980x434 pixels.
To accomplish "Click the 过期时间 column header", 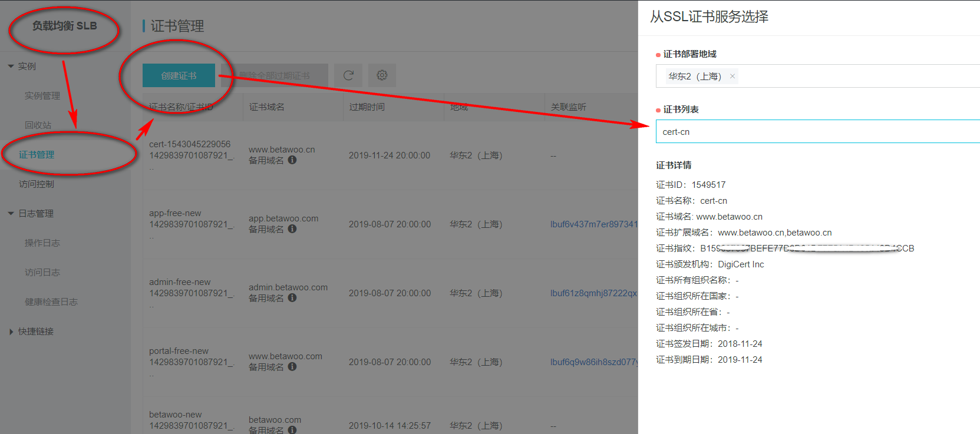I will [367, 107].
